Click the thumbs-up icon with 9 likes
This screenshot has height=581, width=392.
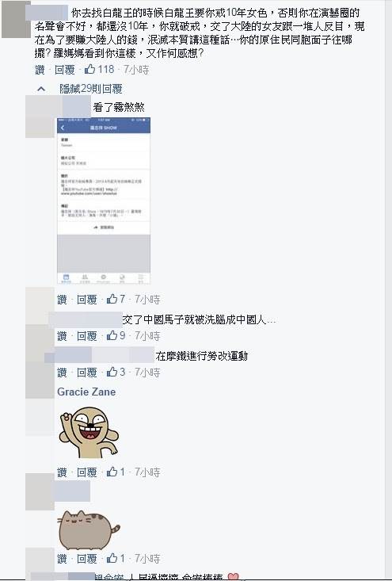112,335
